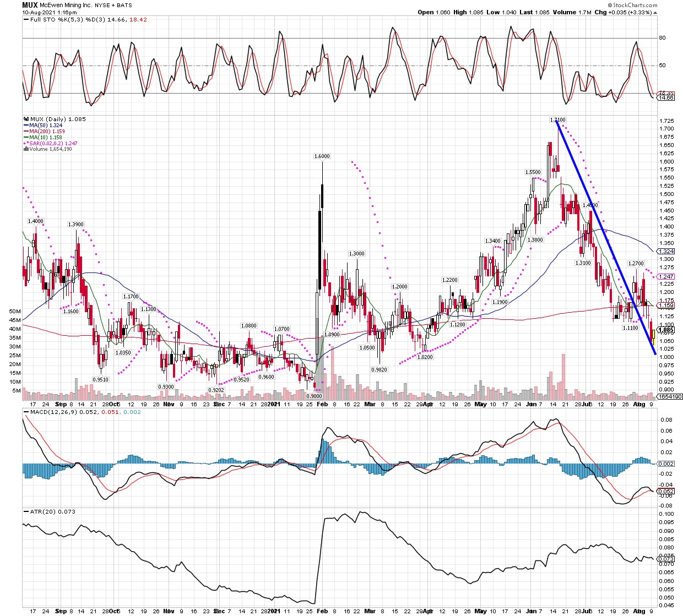Click the 1654190 volume axis tag
The width and height of the screenshot is (683, 616).
pyautogui.click(x=670, y=396)
